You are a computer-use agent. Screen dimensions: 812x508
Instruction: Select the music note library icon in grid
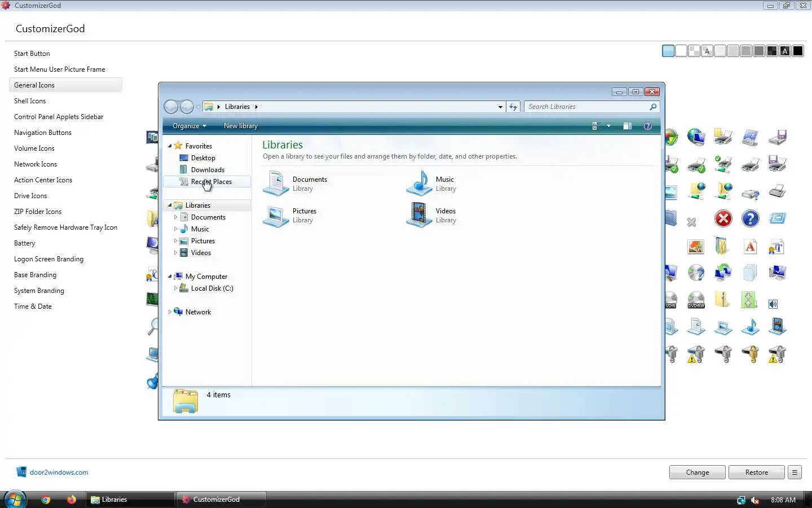pos(750,327)
